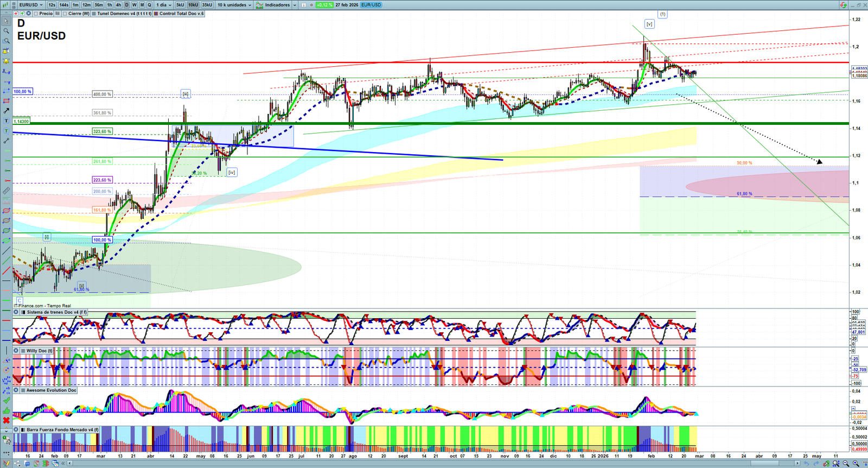The height and width of the screenshot is (468, 868).
Task: Select the arrow cursor tool
Action: point(7,21)
